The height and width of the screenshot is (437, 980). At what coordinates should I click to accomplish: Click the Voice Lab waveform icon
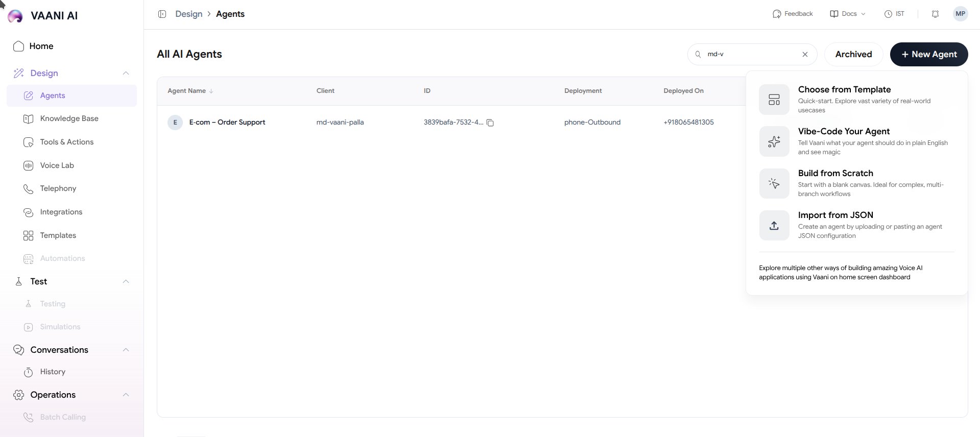[x=29, y=165]
